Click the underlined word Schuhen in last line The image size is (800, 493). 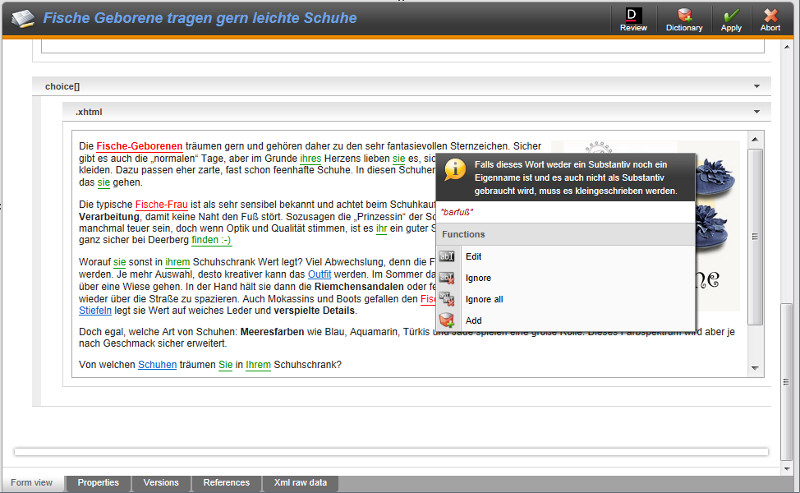(x=157, y=365)
